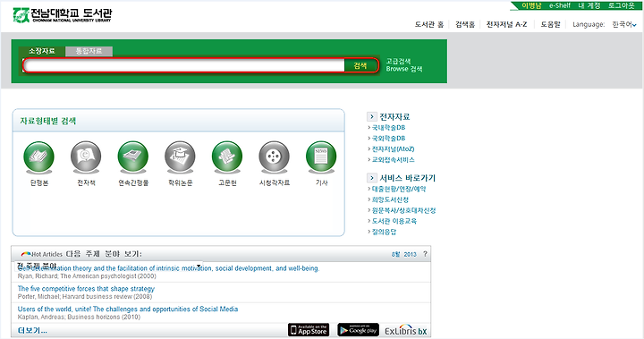Open the ExLibris bX logo

pyautogui.click(x=405, y=330)
